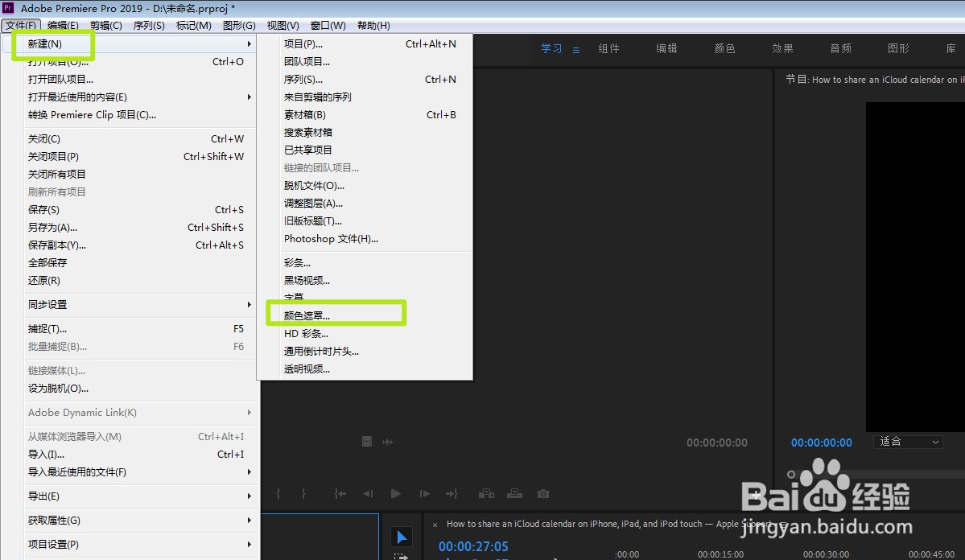This screenshot has width=965, height=560.
Task: Click the Insert edit icon
Action: click(x=486, y=493)
